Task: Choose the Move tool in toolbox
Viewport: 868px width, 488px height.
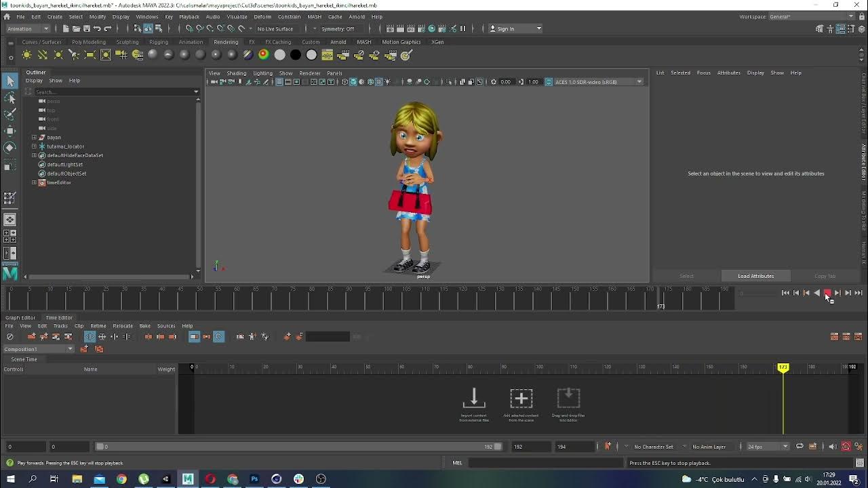Action: [9, 131]
